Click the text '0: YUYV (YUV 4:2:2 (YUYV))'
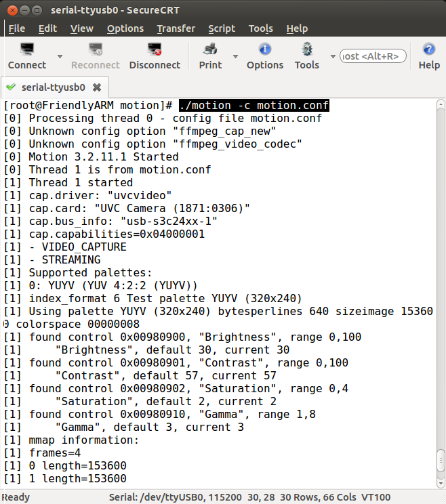The width and height of the screenshot is (446, 504). pyautogui.click(x=113, y=285)
